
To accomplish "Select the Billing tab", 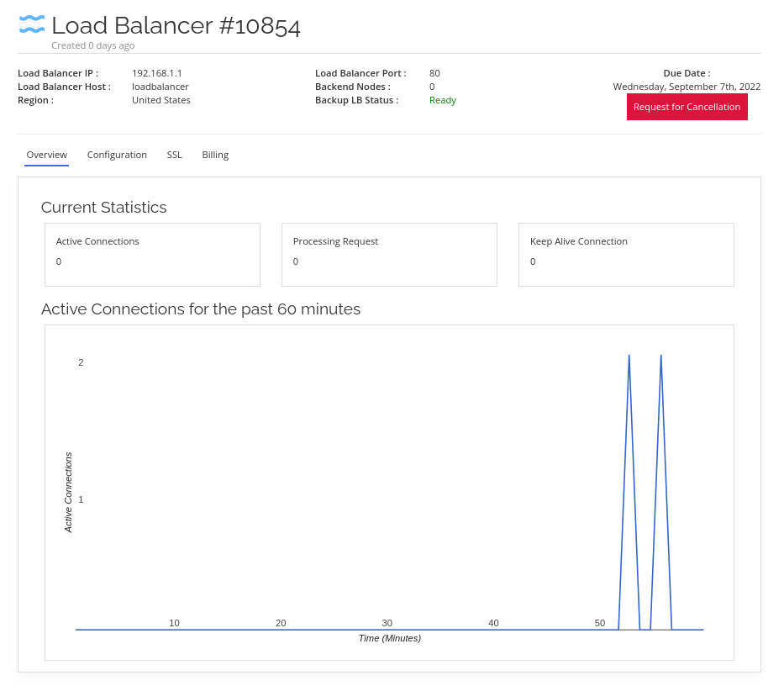I will point(215,154).
